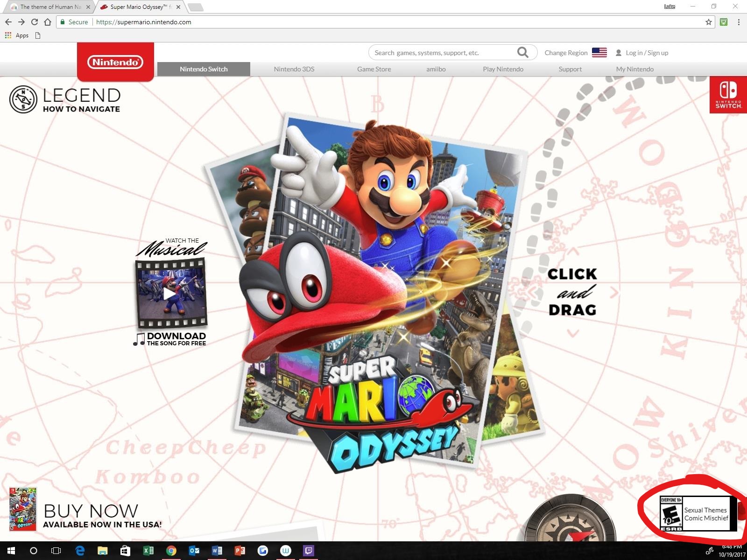Reload the page with the refresh icon
Screen dimensions: 747x560
[35, 22]
